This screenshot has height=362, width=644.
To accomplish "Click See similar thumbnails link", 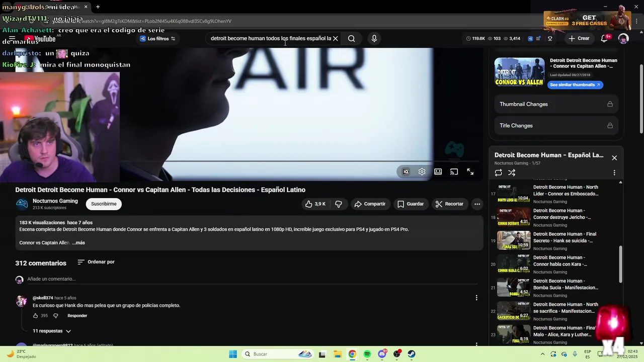I will (575, 85).
